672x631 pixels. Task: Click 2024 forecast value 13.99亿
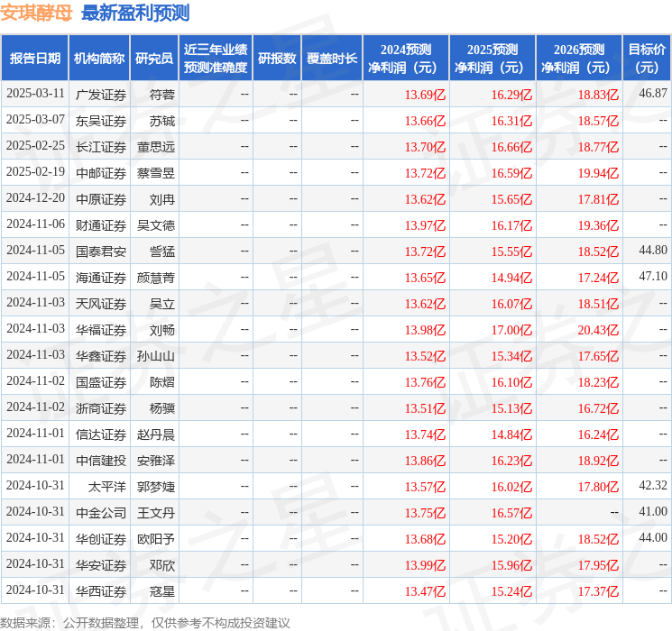425,565
